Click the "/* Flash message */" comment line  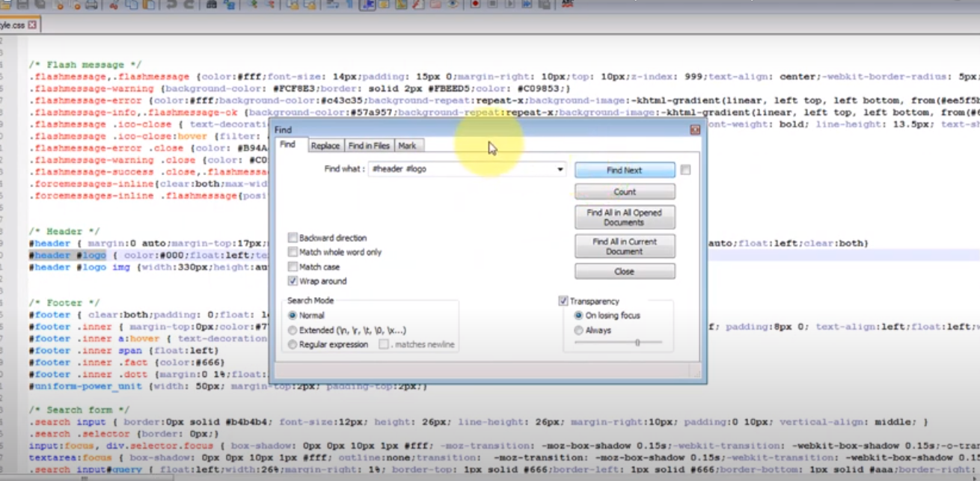(x=85, y=65)
